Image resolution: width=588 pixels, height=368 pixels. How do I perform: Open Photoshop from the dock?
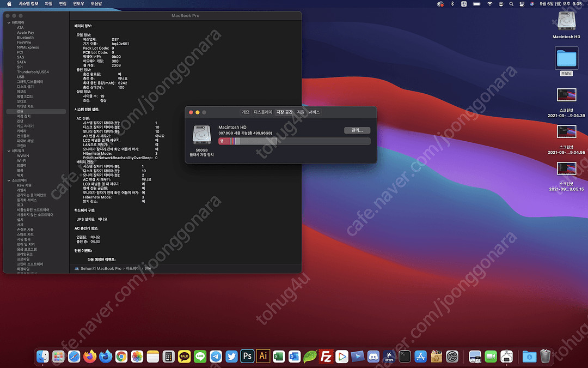pyautogui.click(x=247, y=357)
